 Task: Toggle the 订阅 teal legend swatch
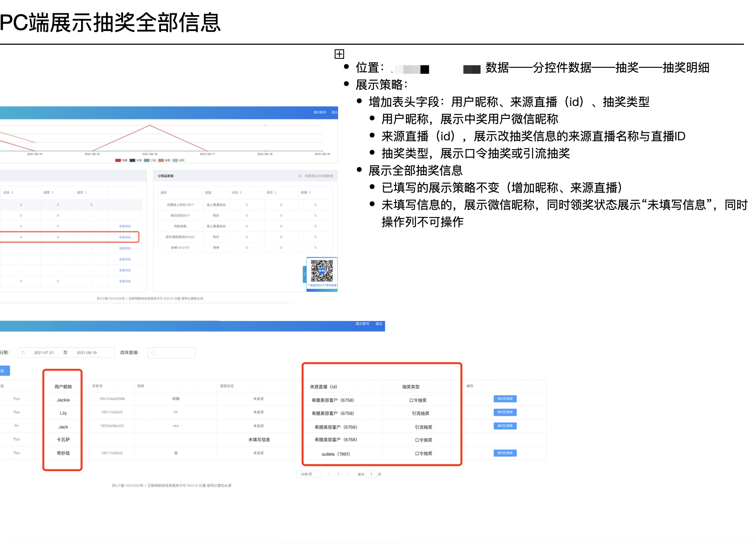pyautogui.click(x=147, y=160)
